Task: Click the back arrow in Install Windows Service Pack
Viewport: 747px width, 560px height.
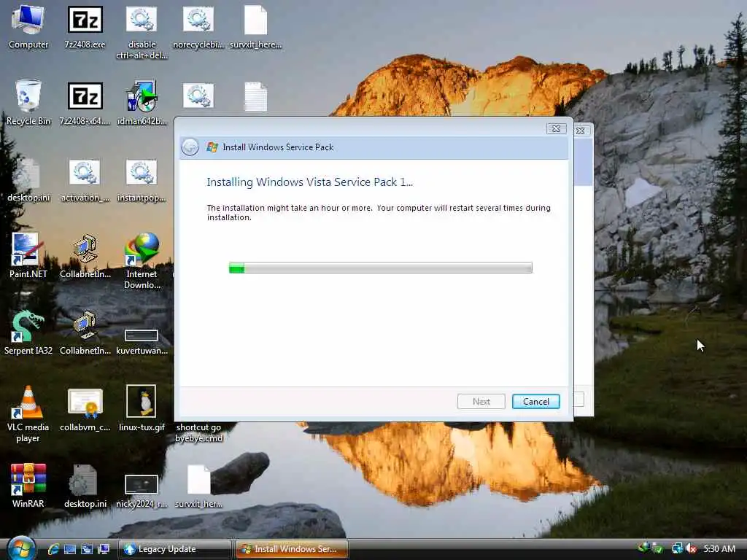Action: 190,147
